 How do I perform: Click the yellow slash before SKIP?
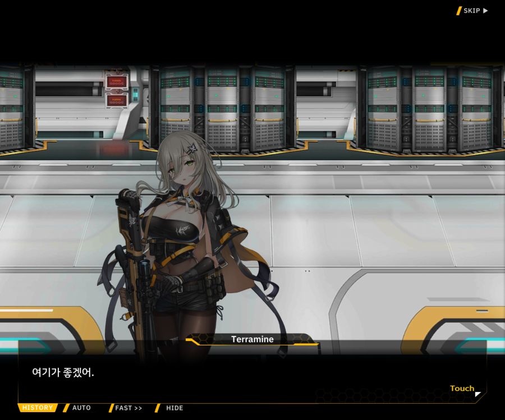[x=459, y=11]
